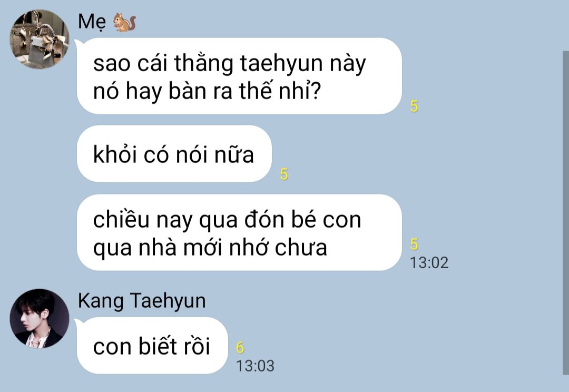Screen dimensions: 569x392
Task: Click read count 5 beside 'khỏi có nói nữa'
Action: [284, 174]
